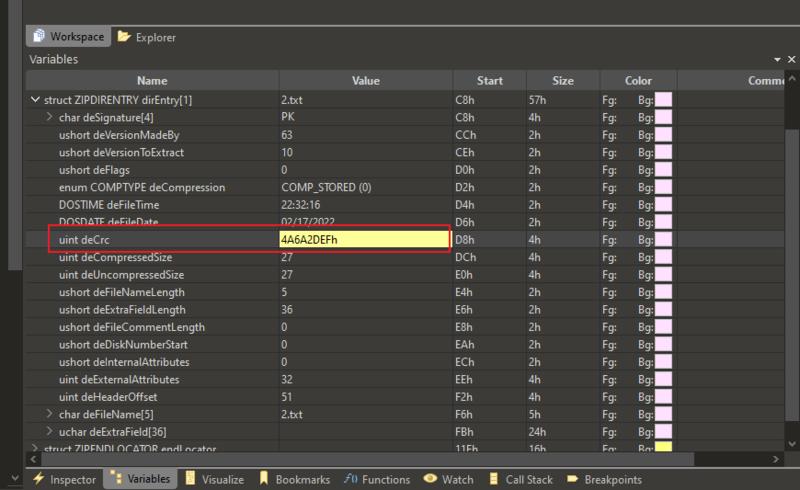Edit the deCrc value field 4A6A2DEFh
This screenshot has width=800, height=490.
click(x=364, y=239)
